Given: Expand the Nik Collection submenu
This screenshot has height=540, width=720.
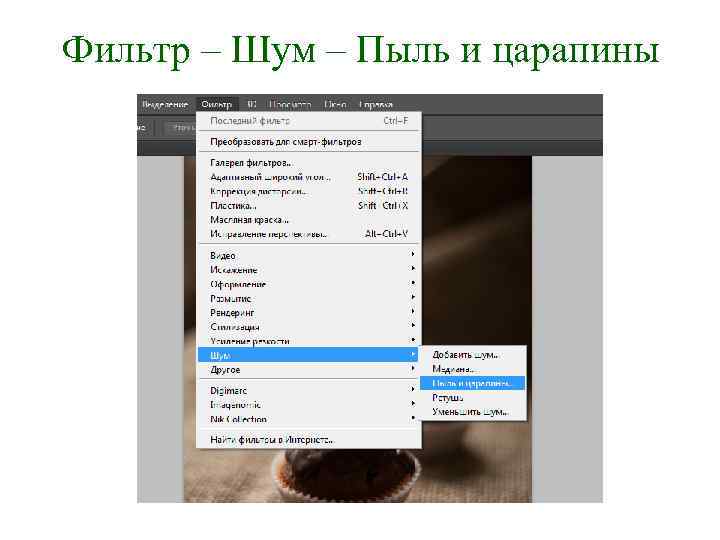Looking at the screenshot, I should pyautogui.click(x=309, y=419).
